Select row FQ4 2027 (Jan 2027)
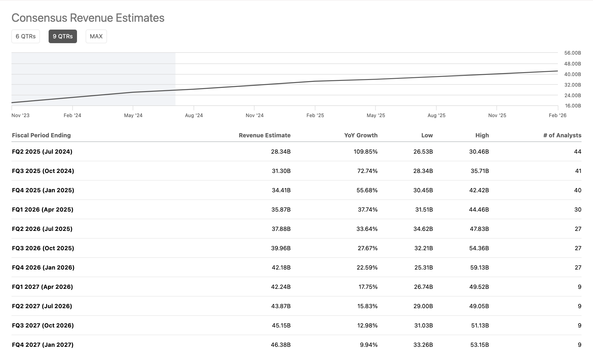593x364 pixels. (296, 345)
